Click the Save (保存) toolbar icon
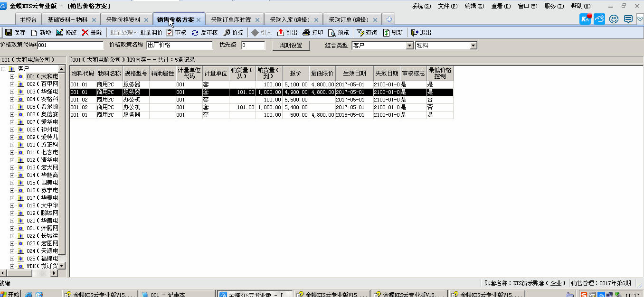Image resolution: width=644 pixels, height=297 pixels. point(9,33)
